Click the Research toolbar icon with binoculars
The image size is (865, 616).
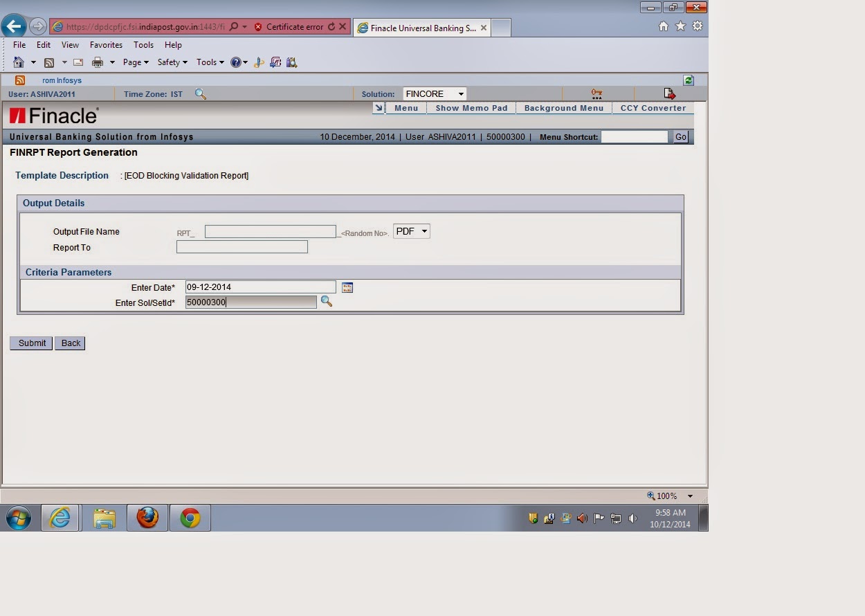(292, 62)
